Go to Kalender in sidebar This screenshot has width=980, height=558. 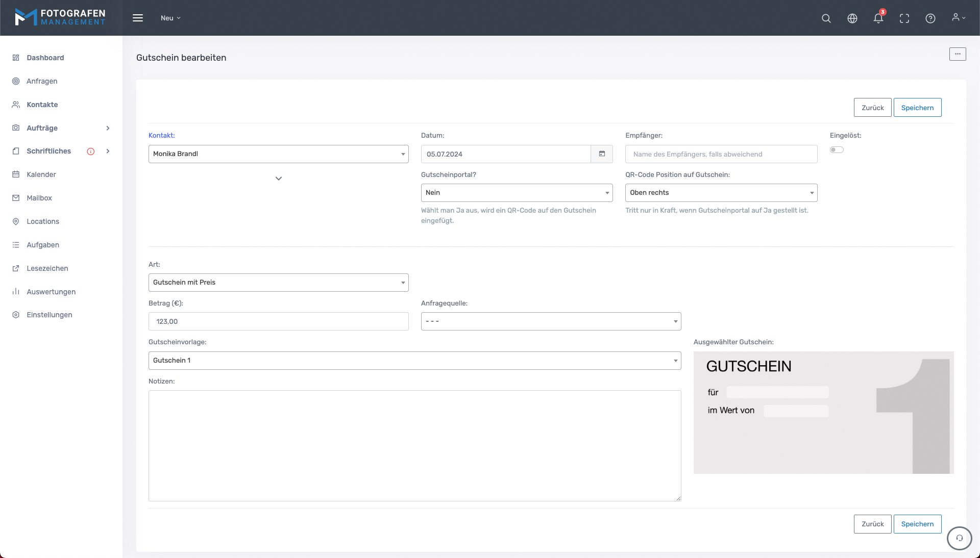(x=41, y=174)
